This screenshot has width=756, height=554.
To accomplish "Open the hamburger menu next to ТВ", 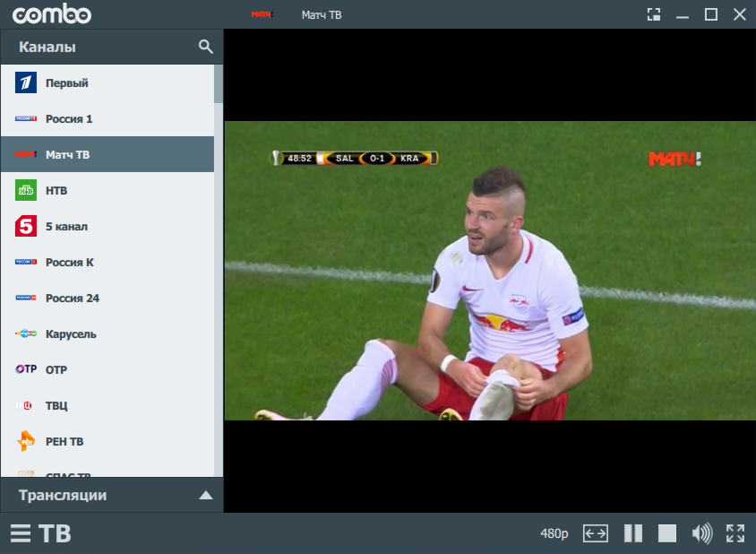I will coord(21,533).
